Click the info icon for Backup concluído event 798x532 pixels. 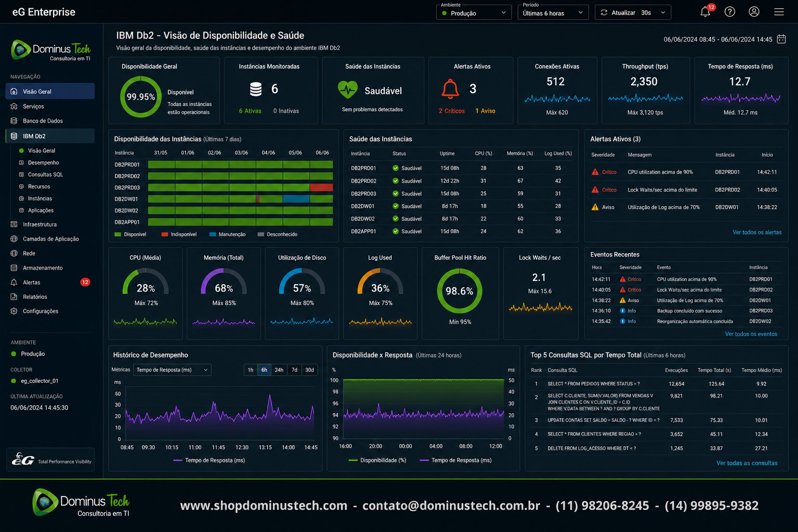pos(622,311)
